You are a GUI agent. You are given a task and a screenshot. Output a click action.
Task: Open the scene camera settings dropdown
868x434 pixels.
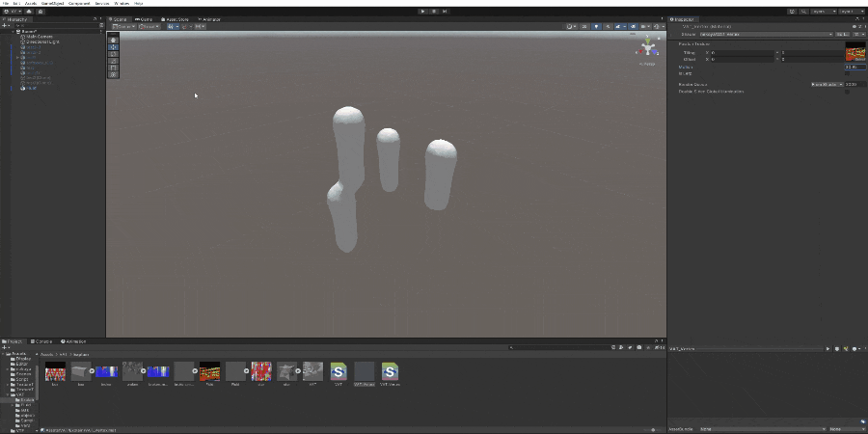[645, 26]
